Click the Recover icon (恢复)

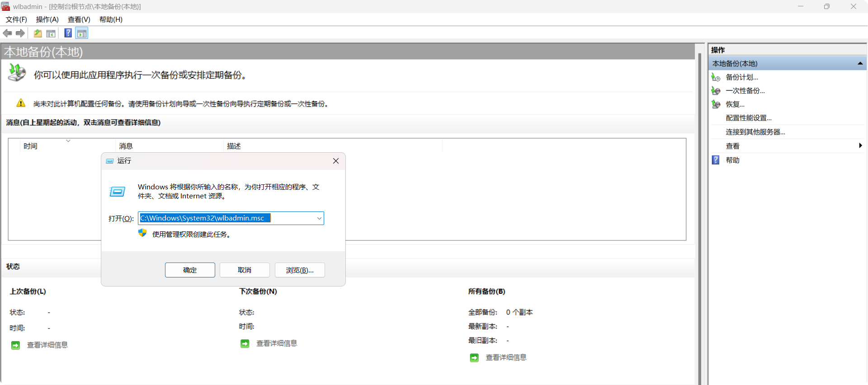716,104
